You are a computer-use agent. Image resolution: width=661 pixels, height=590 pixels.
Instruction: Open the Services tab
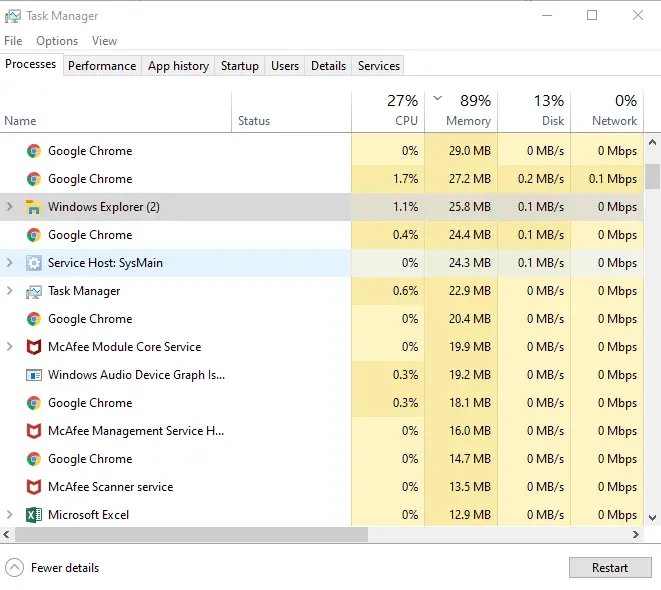(x=379, y=66)
